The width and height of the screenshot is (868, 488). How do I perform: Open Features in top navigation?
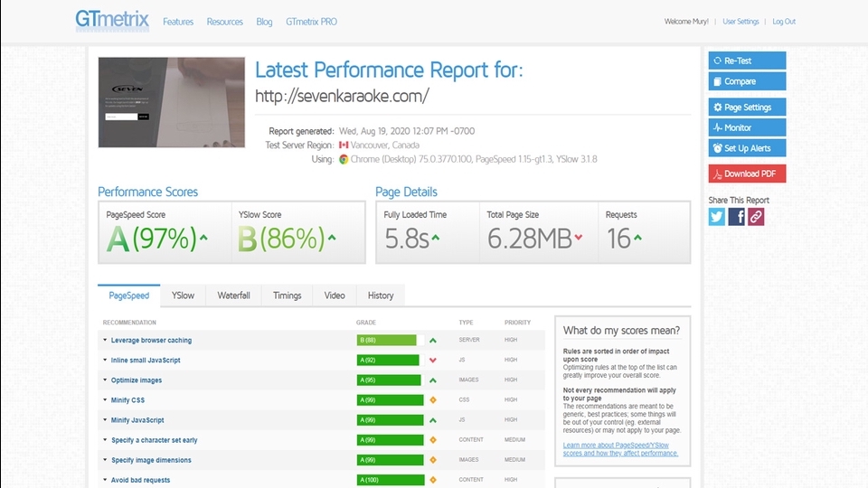coord(178,22)
